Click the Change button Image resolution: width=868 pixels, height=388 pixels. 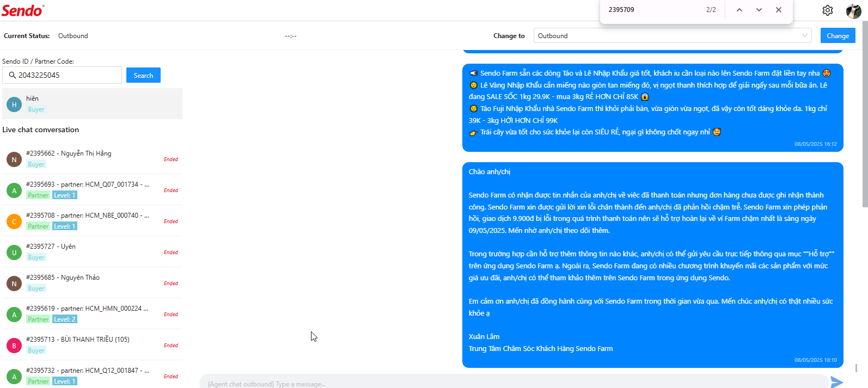[838, 35]
